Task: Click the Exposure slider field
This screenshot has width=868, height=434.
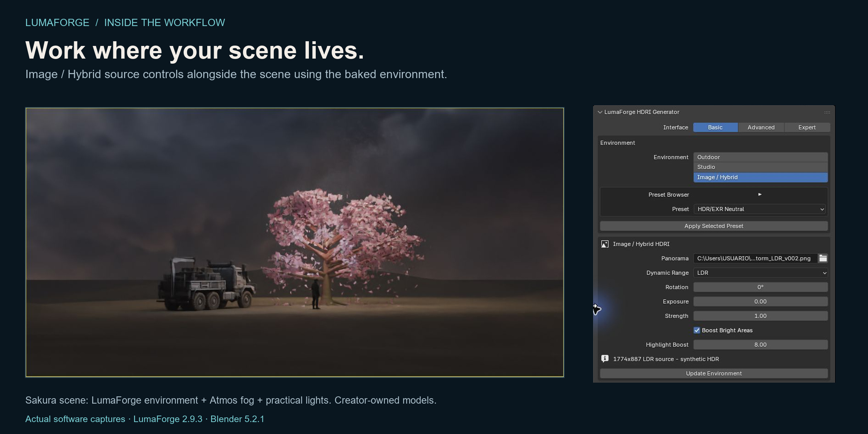Action: [x=761, y=302]
